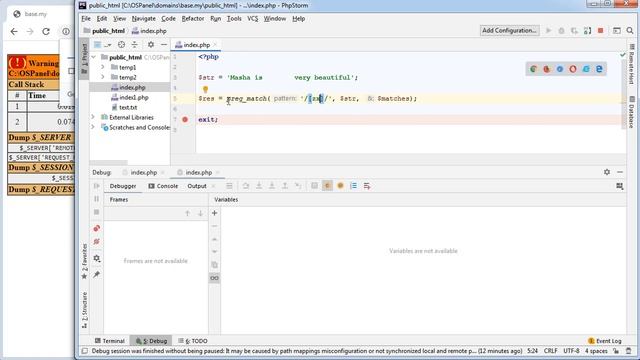The height and width of the screenshot is (360, 640).
Task: Hide Project panel using minus icon
Action: click(x=164, y=45)
